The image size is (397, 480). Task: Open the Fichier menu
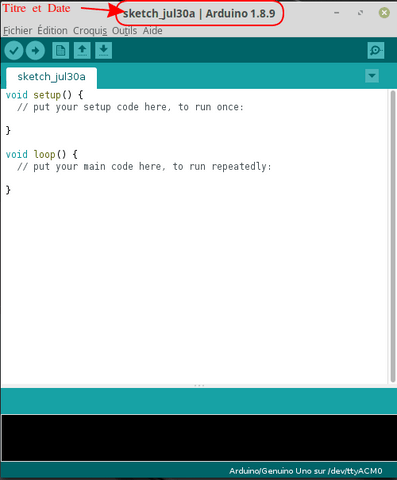(18, 31)
